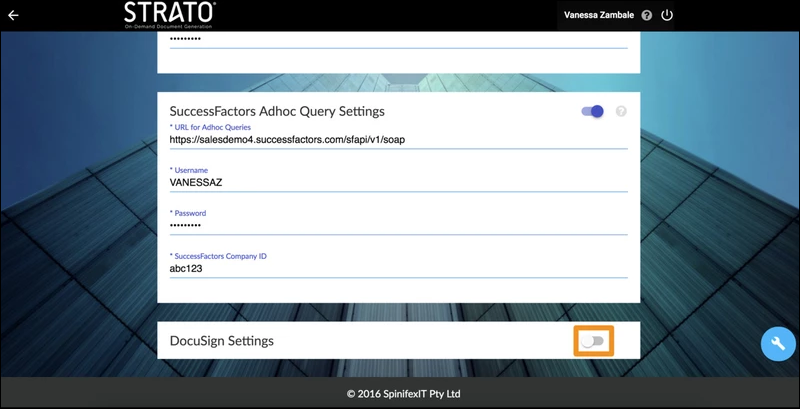Click the URL for Adhoc Queries field

(398, 140)
